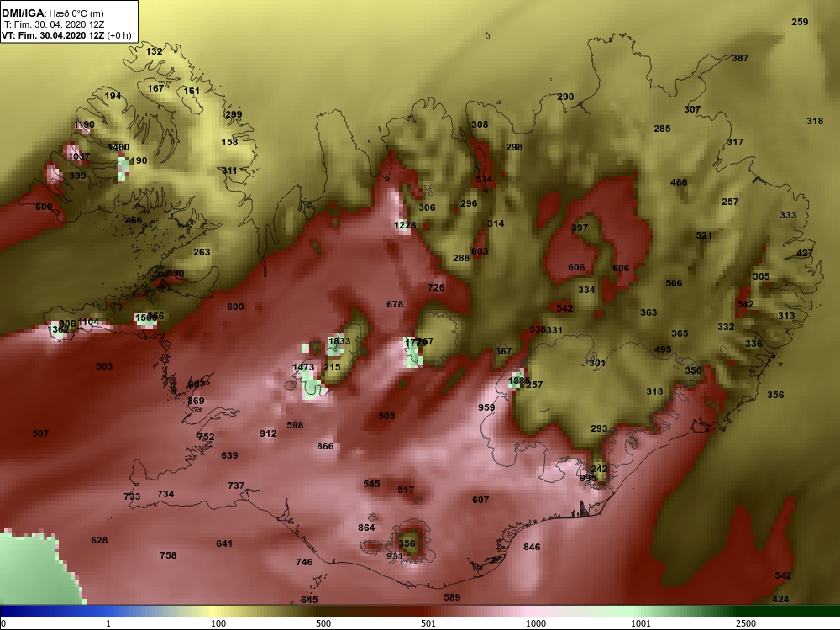840x630 pixels.
Task: Click the map value 869
Action: pyautogui.click(x=196, y=402)
